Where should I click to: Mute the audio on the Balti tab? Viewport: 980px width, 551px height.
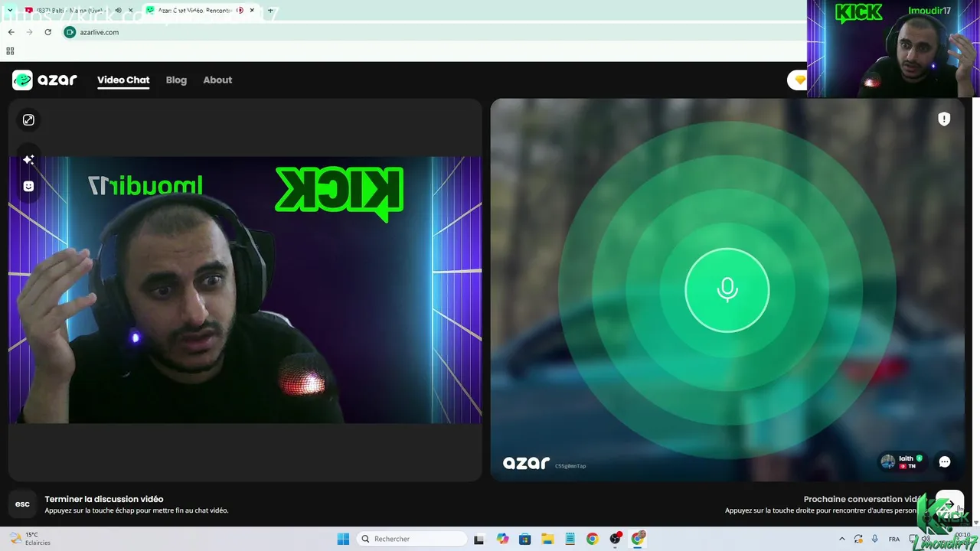pos(118,10)
